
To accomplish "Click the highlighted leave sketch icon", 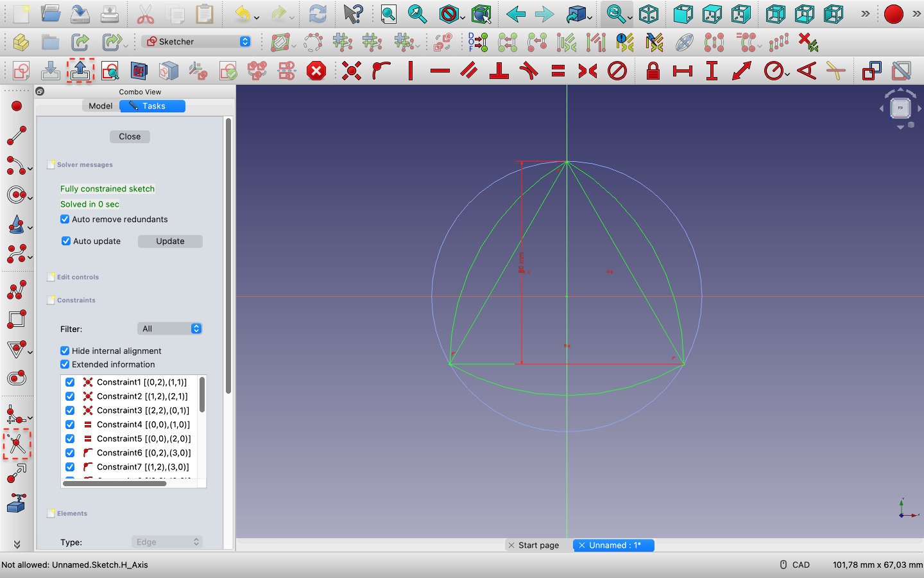I will click(80, 71).
